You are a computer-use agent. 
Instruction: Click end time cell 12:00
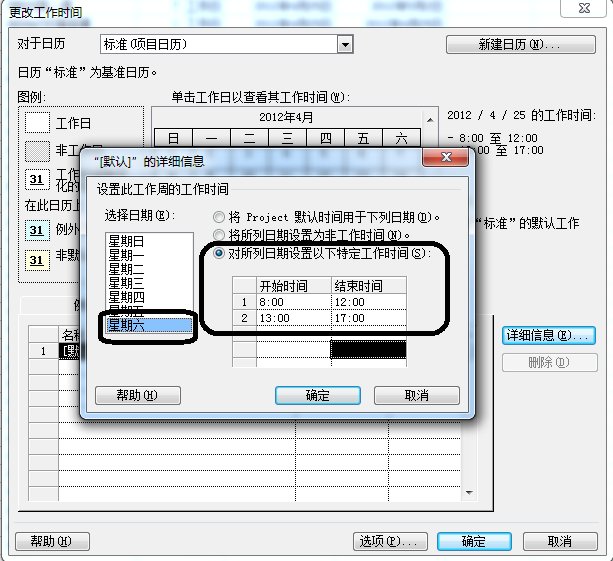369,302
